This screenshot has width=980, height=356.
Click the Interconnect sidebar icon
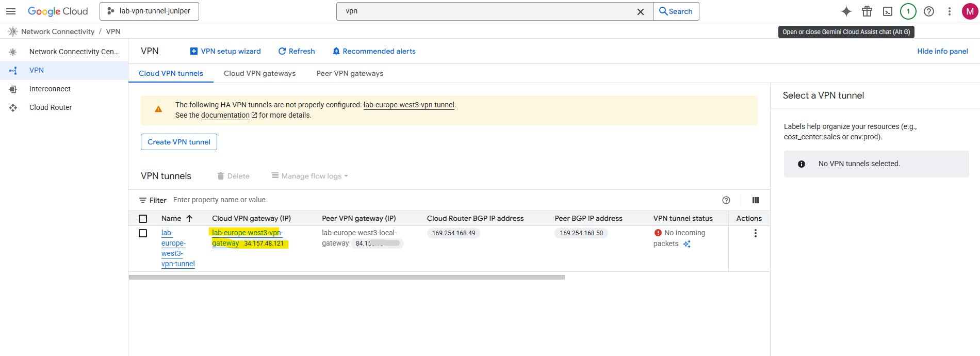pyautogui.click(x=13, y=89)
